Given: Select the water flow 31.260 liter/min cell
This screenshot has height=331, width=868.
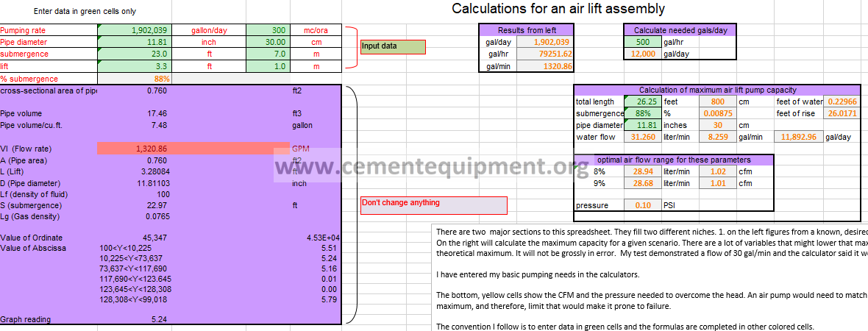Looking at the screenshot, I should pyautogui.click(x=642, y=138).
